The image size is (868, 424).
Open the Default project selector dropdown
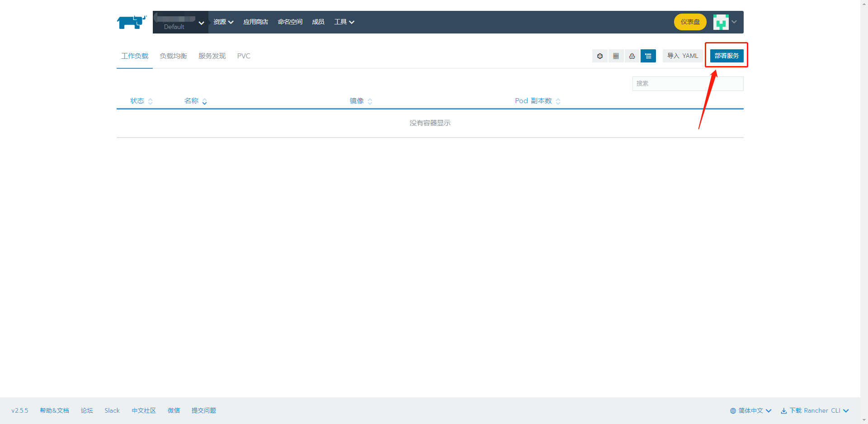(180, 22)
